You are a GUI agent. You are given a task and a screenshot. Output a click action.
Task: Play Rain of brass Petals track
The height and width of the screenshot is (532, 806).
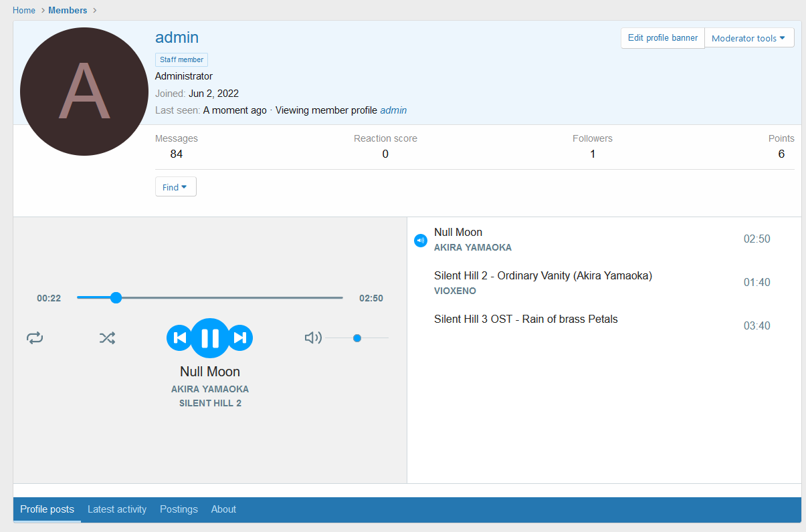526,319
